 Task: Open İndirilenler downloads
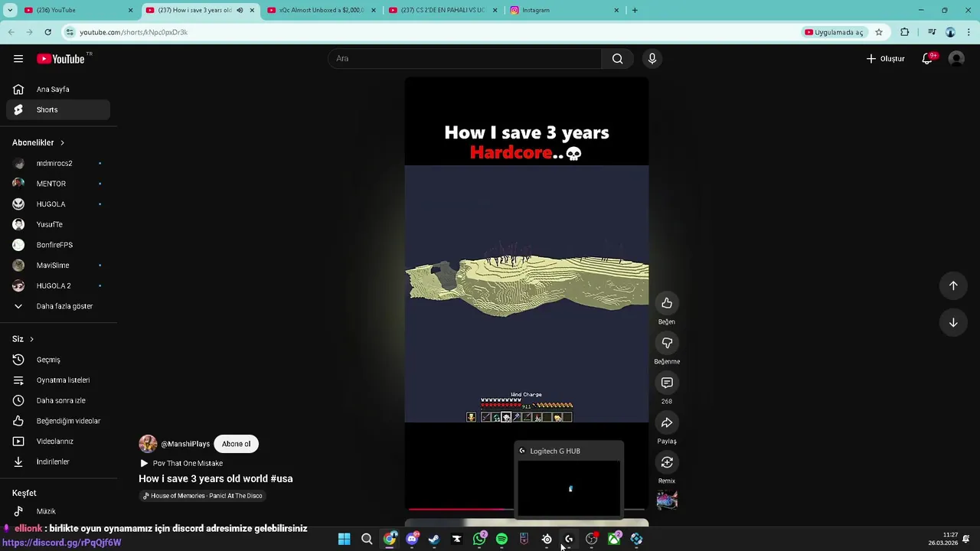(58, 461)
